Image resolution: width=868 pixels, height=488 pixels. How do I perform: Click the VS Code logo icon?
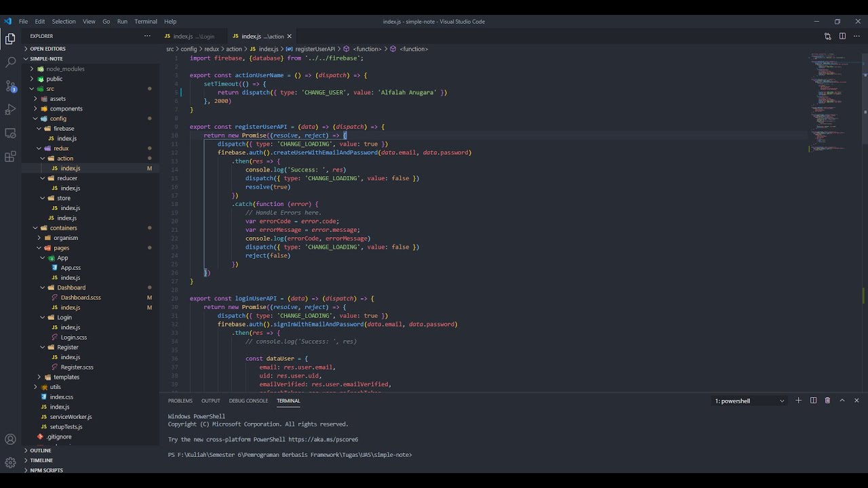pyautogui.click(x=7, y=21)
